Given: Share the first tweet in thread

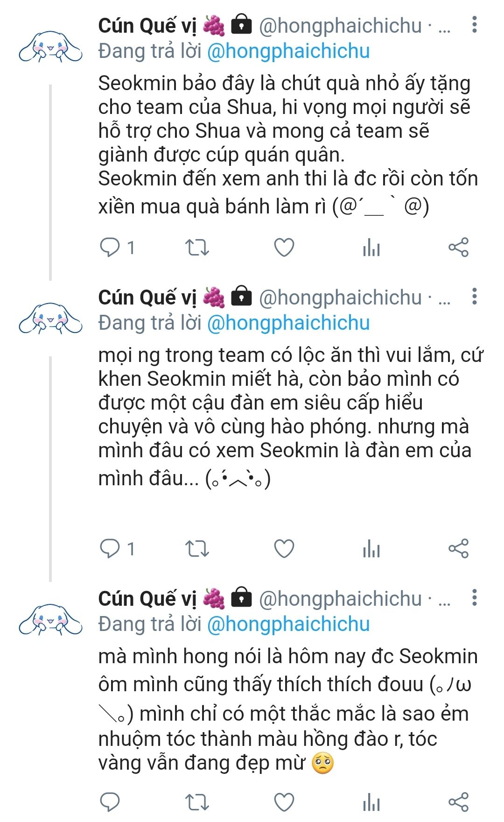Looking at the screenshot, I should click(458, 247).
